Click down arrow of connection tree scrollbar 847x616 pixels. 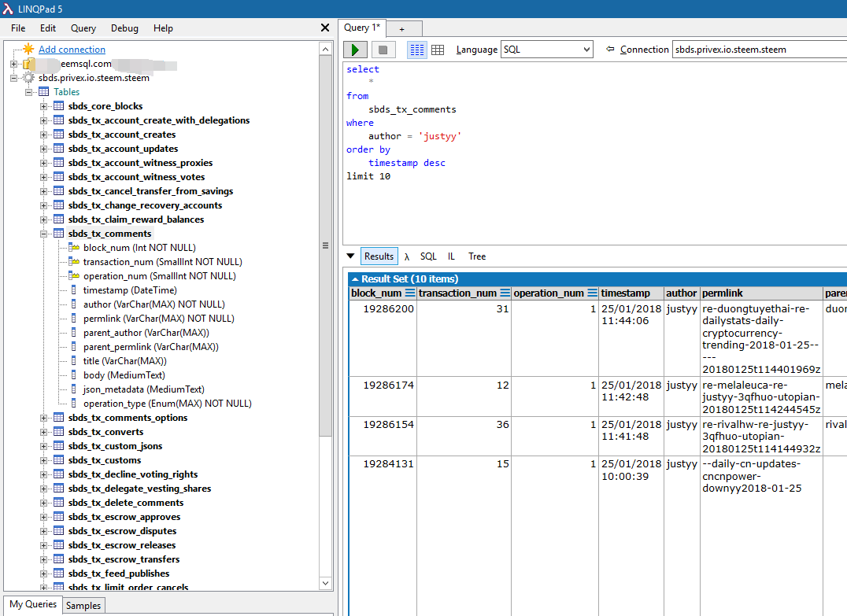325,582
